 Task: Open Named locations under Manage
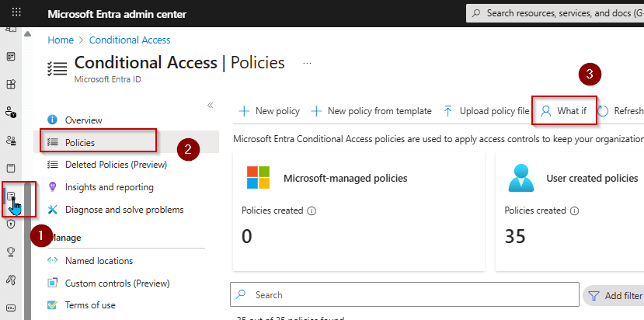click(x=99, y=261)
